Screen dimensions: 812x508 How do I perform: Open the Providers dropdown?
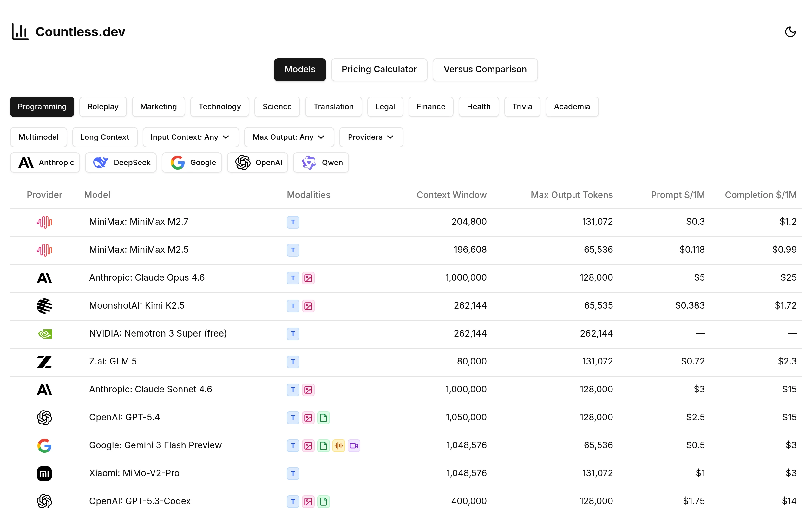pyautogui.click(x=371, y=137)
